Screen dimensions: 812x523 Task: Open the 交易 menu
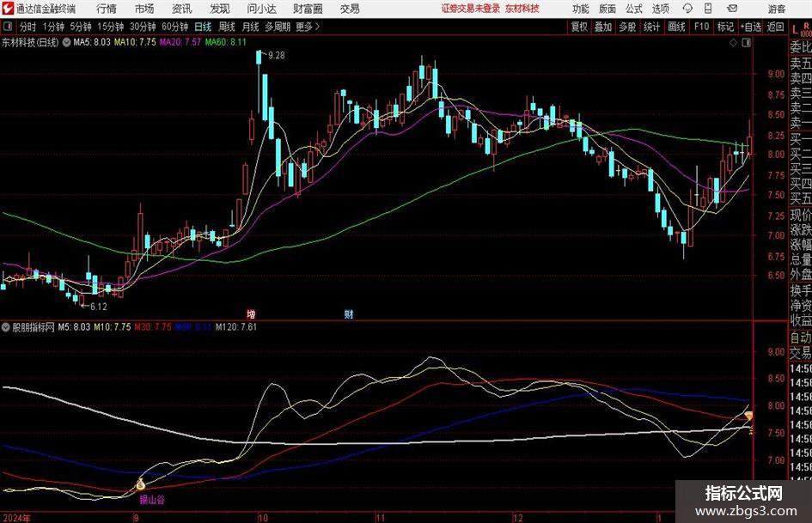point(350,9)
